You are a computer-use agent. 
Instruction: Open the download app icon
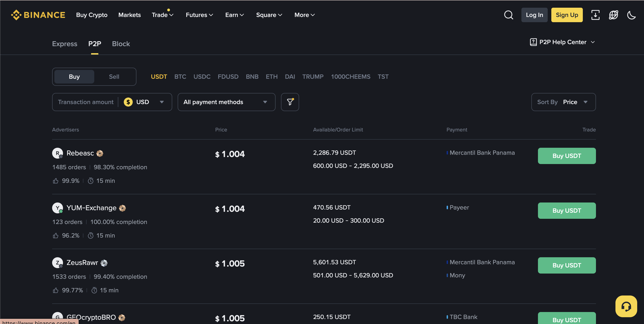click(x=595, y=15)
